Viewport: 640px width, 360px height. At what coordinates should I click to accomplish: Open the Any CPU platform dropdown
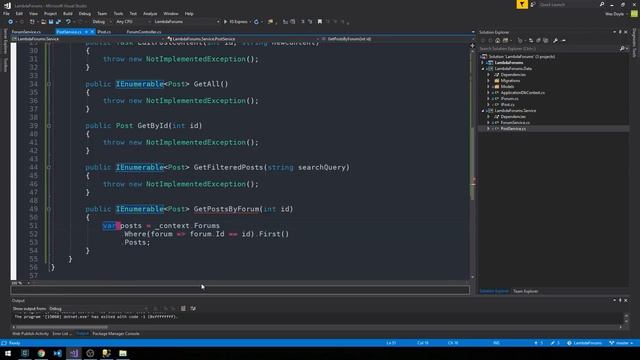click(x=133, y=22)
